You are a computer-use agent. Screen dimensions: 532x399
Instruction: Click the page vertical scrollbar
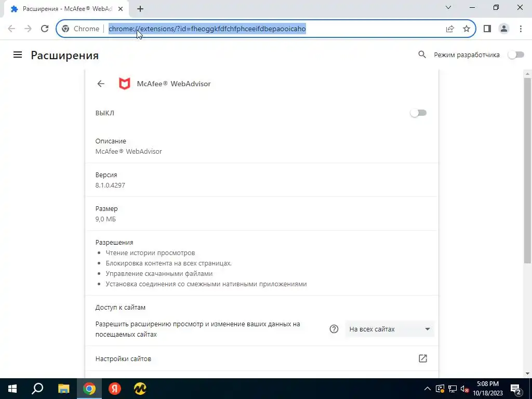tap(527, 170)
